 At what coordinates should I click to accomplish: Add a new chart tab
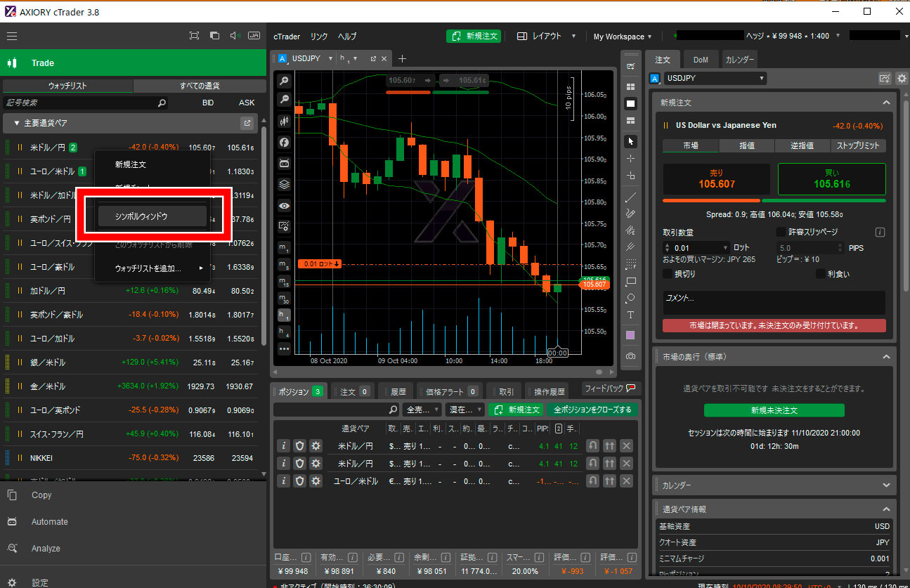click(402, 59)
